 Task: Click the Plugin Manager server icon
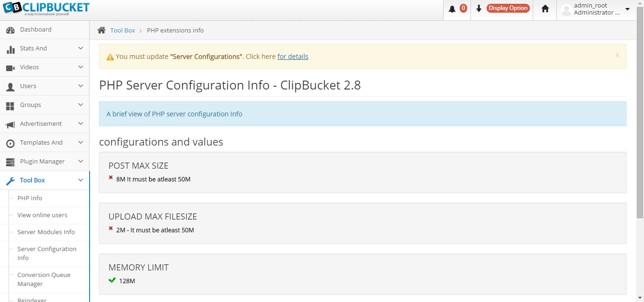(10, 162)
